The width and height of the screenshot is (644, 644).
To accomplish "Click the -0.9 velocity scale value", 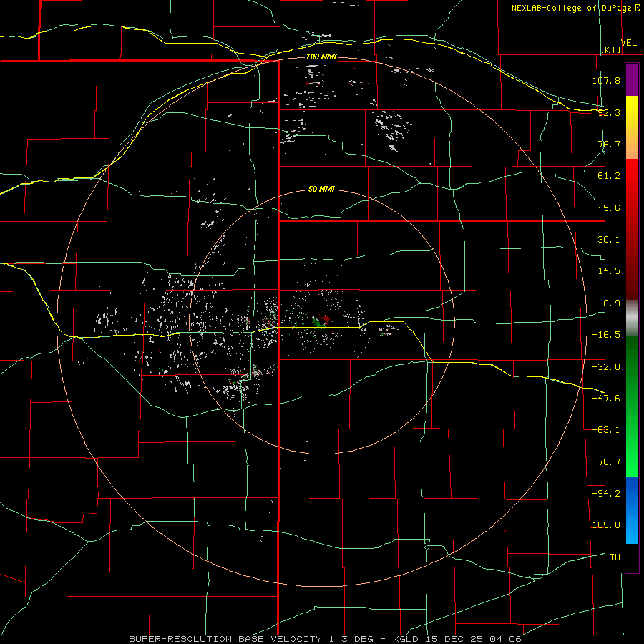I will [609, 303].
